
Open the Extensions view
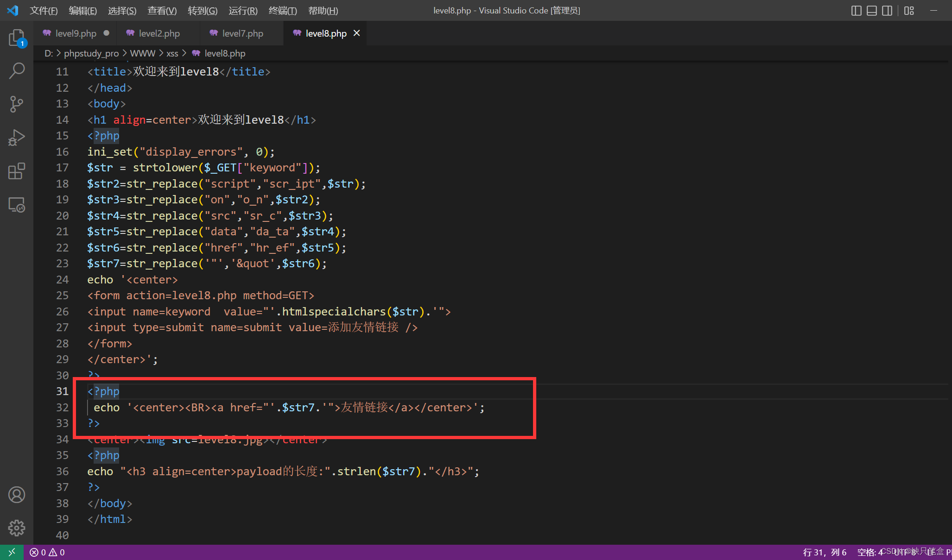tap(17, 171)
